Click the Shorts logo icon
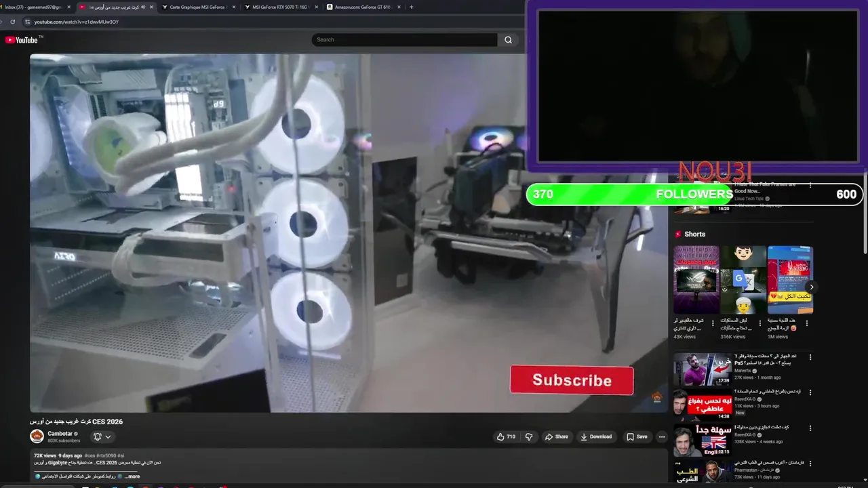The height and width of the screenshot is (488, 868). [x=677, y=234]
